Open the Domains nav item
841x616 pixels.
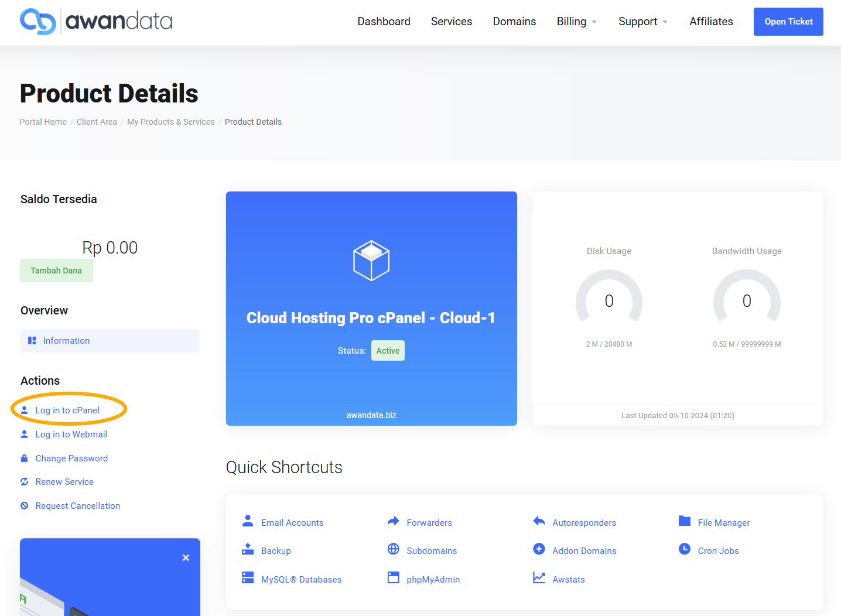(x=515, y=22)
